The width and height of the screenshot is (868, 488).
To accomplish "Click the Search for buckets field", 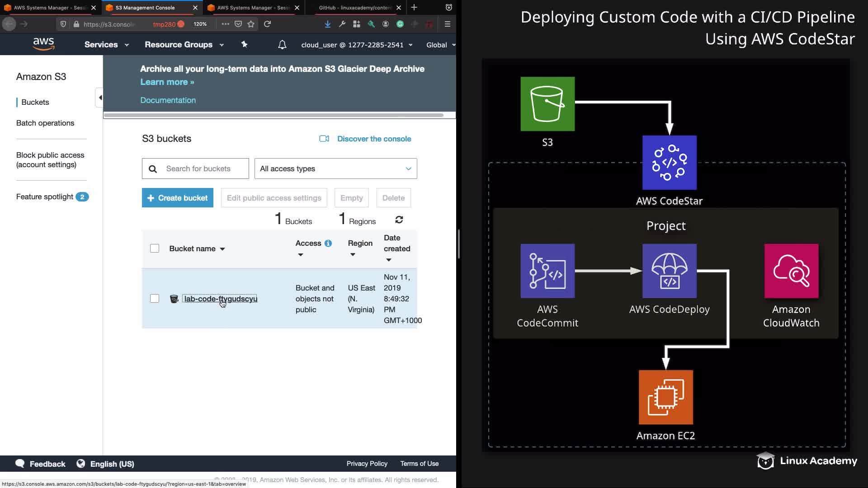I will 203,169.
